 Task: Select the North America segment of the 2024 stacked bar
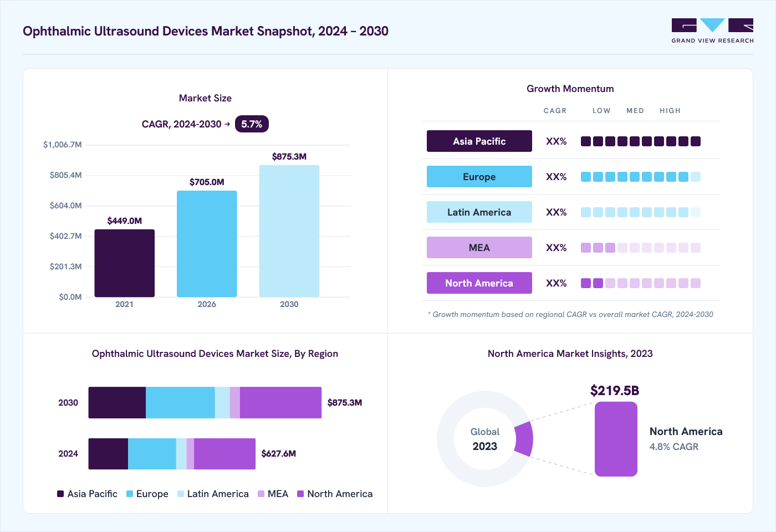pyautogui.click(x=225, y=454)
